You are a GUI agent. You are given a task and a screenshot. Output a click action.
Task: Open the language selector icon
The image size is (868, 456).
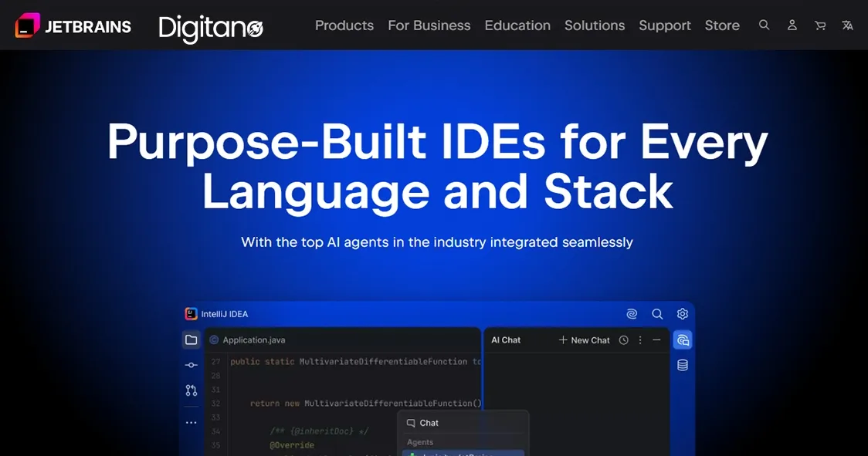[x=847, y=25]
